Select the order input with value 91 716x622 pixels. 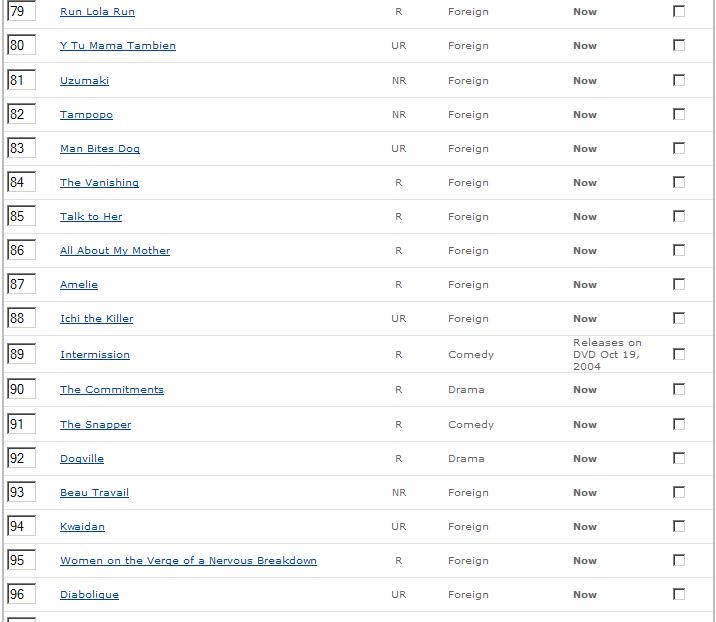click(21, 424)
